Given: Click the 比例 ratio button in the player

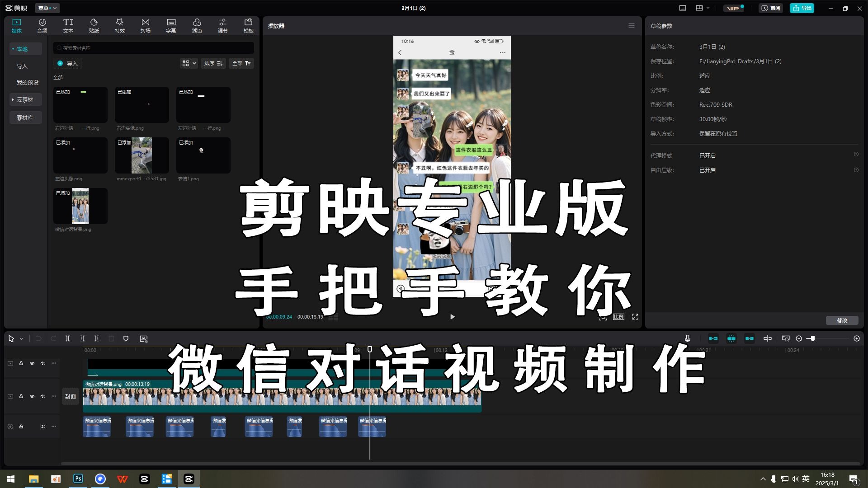Looking at the screenshot, I should 618,317.
